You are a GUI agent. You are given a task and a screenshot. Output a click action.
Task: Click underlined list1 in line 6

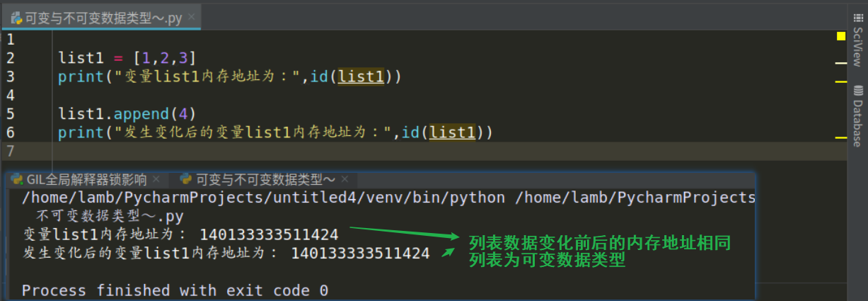(453, 132)
